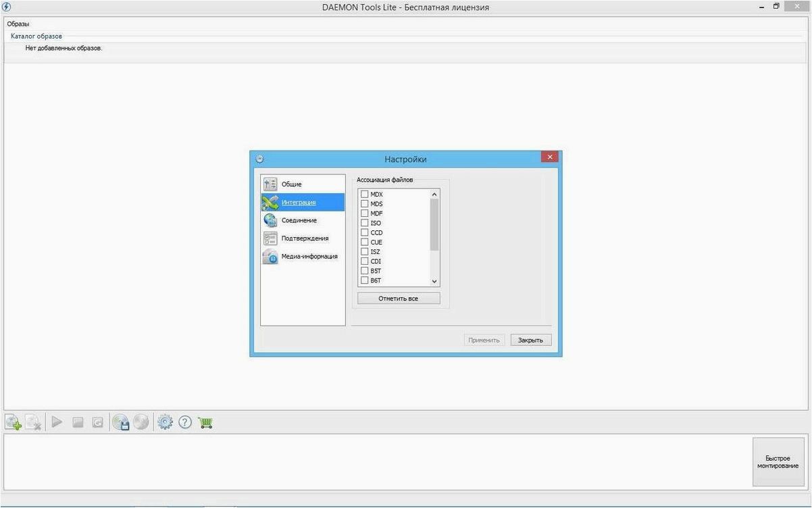
Task: Click the DAEMON Tools lightning title bar icon
Action: pyautogui.click(x=7, y=6)
